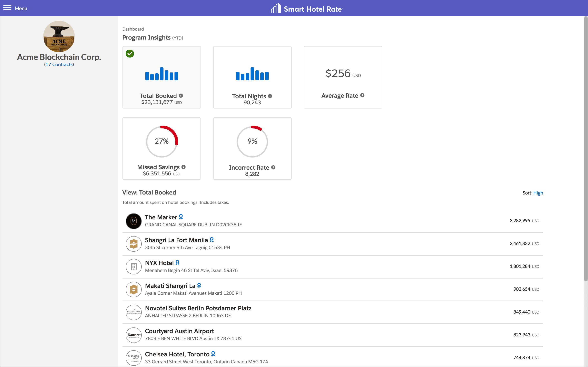Change sorting by clicking High
588x367 pixels.
538,193
